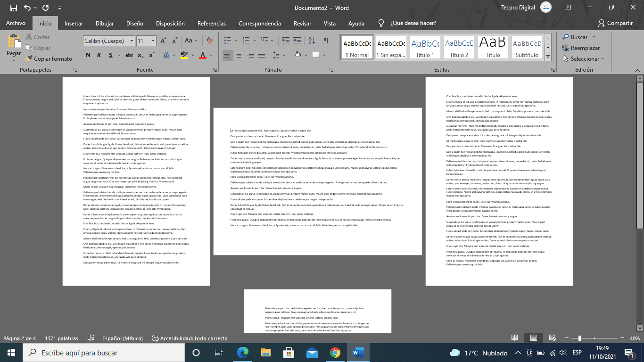Viewport: 644px width, 362px height.
Task: Click the Cortar scissors command
Action: coord(37,37)
